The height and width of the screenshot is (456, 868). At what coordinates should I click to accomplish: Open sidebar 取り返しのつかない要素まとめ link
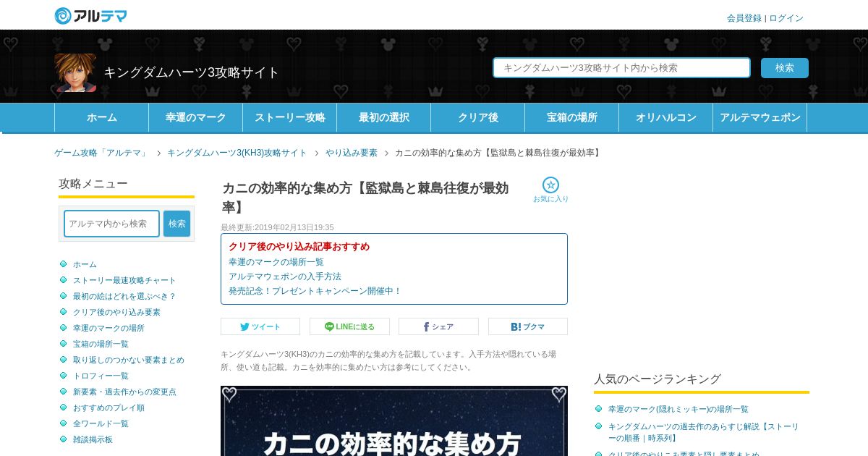tap(129, 360)
